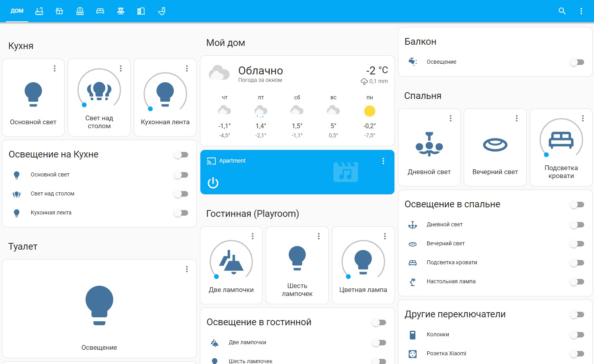The width and height of the screenshot is (594, 364).
Task: Tap the Apartment media power icon
Action: tap(213, 183)
